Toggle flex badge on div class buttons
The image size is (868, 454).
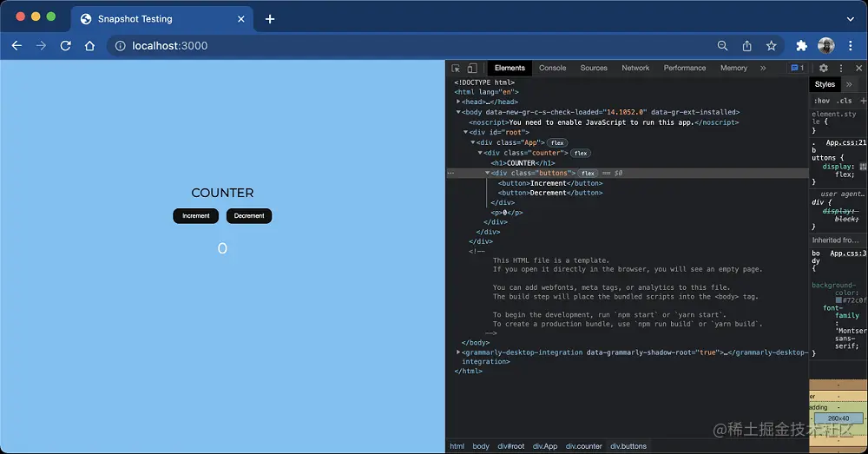click(x=588, y=174)
